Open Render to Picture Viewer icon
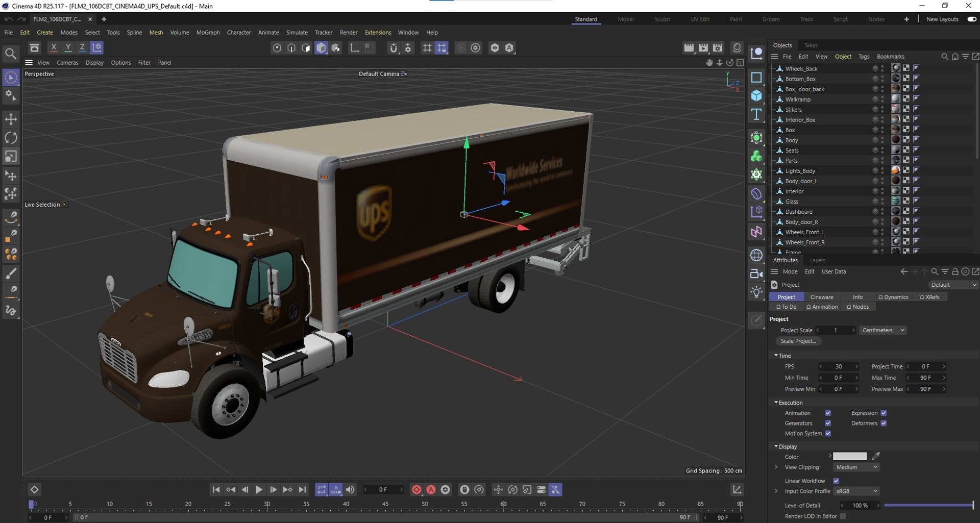 [703, 48]
